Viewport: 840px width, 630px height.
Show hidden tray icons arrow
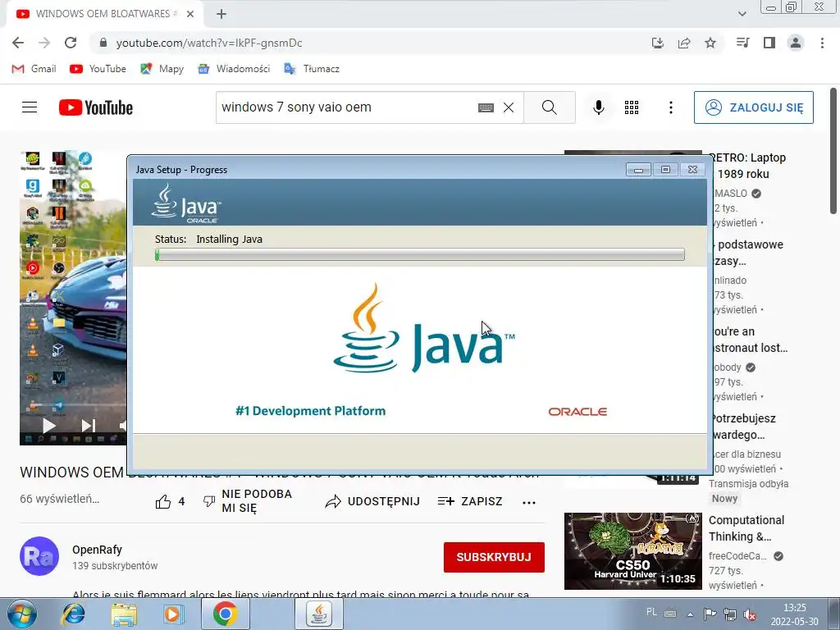coord(690,614)
